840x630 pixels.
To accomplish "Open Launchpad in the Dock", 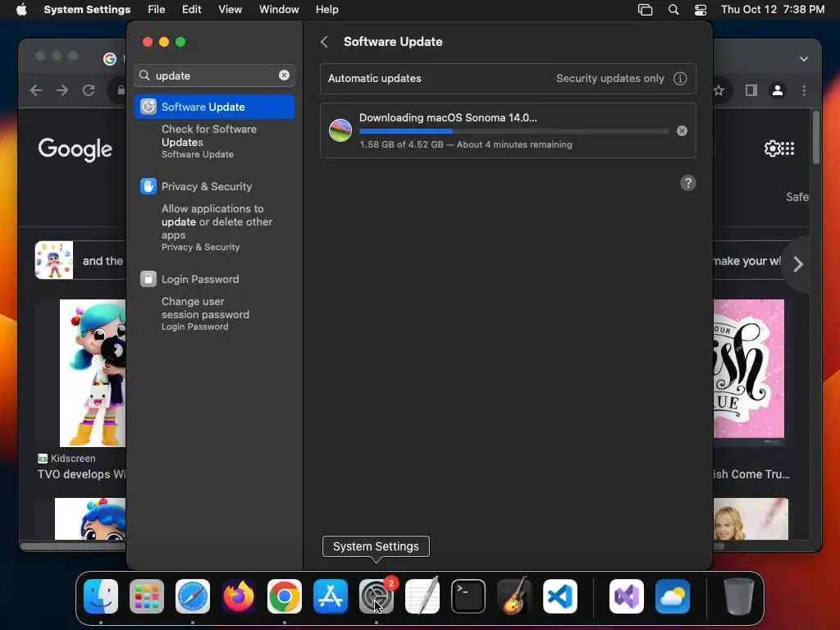I will pyautogui.click(x=147, y=596).
